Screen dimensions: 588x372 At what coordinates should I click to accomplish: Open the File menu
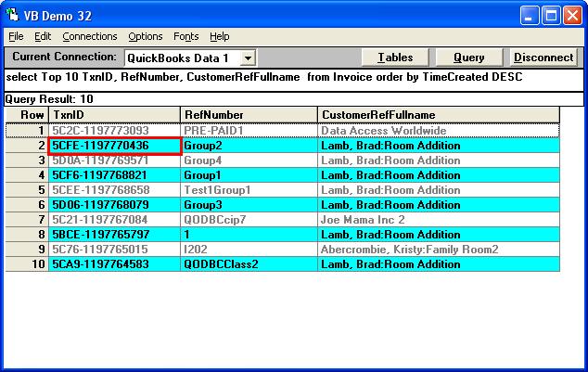coord(16,36)
